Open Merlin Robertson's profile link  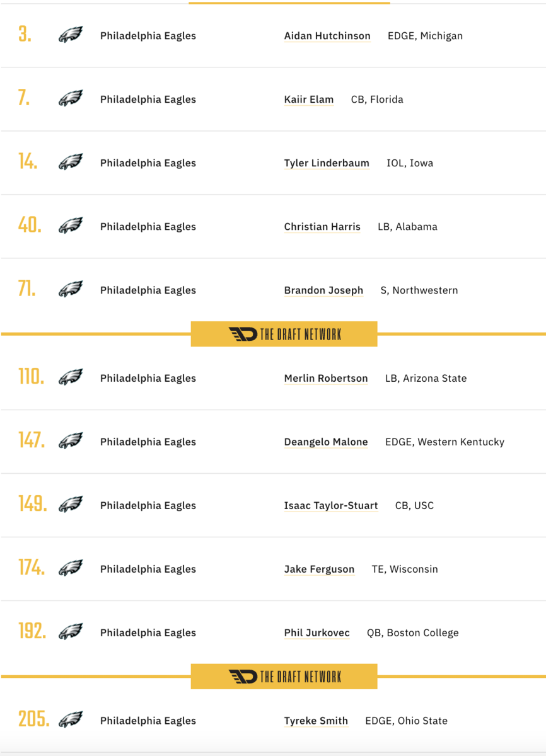click(326, 379)
